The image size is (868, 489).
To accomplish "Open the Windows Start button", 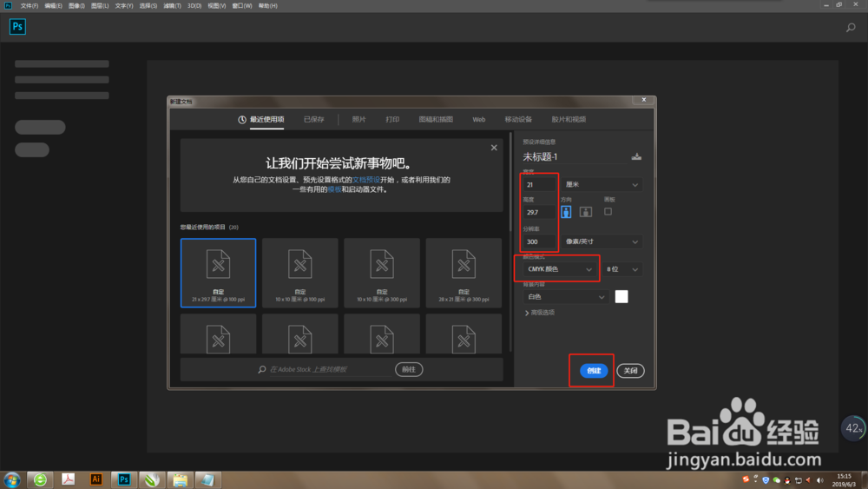I will click(11, 479).
